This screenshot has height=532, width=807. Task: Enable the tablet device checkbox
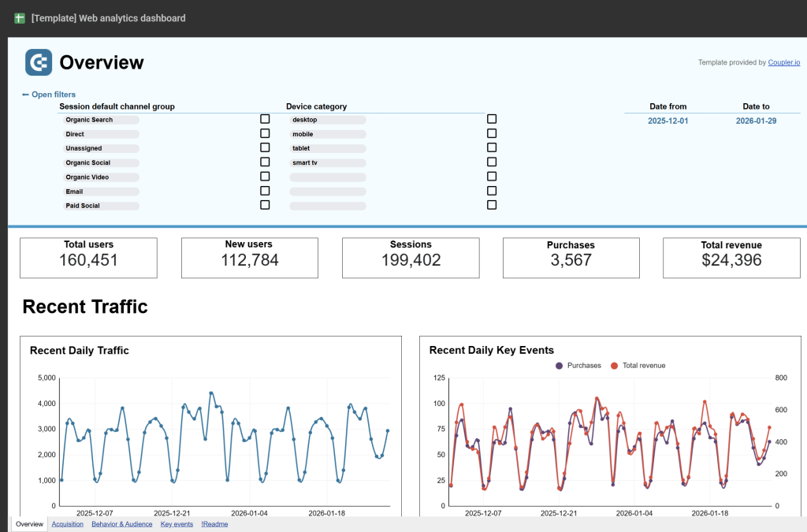pyautogui.click(x=492, y=147)
